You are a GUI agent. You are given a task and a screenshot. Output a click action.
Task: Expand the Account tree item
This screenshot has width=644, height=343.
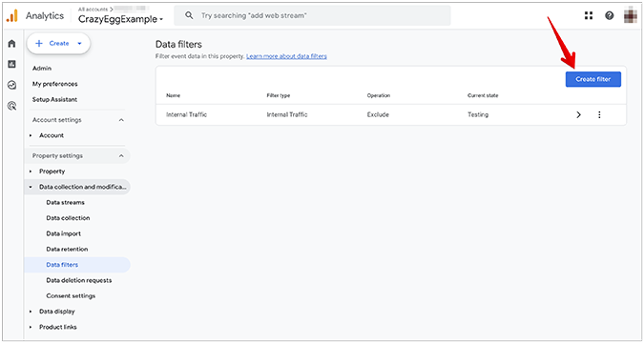[31, 135]
